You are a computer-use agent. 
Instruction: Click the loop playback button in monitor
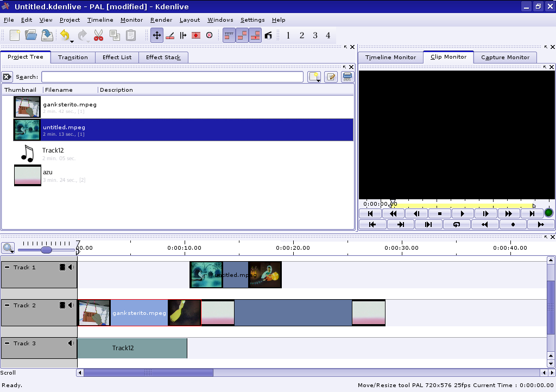click(x=457, y=224)
